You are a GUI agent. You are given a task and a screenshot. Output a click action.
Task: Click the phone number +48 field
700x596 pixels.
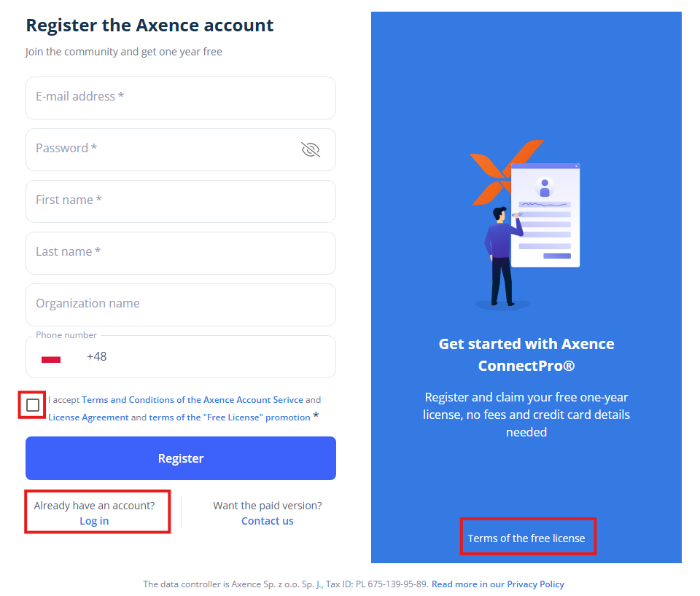point(204,357)
